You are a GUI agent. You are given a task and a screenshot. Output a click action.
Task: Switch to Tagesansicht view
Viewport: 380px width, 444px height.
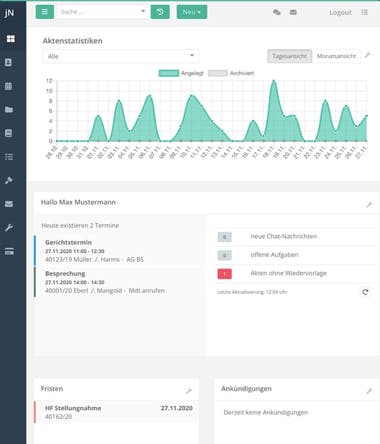289,56
